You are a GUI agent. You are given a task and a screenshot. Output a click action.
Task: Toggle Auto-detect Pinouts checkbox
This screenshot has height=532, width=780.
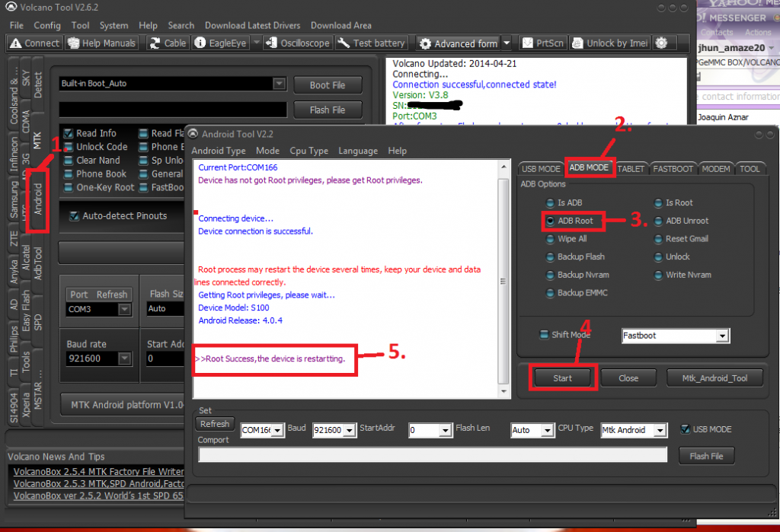coord(74,216)
